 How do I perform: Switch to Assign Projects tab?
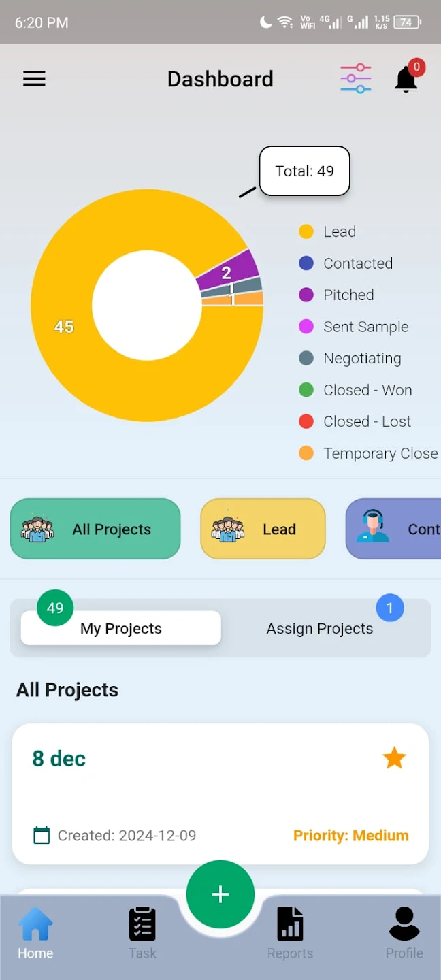pyautogui.click(x=319, y=629)
